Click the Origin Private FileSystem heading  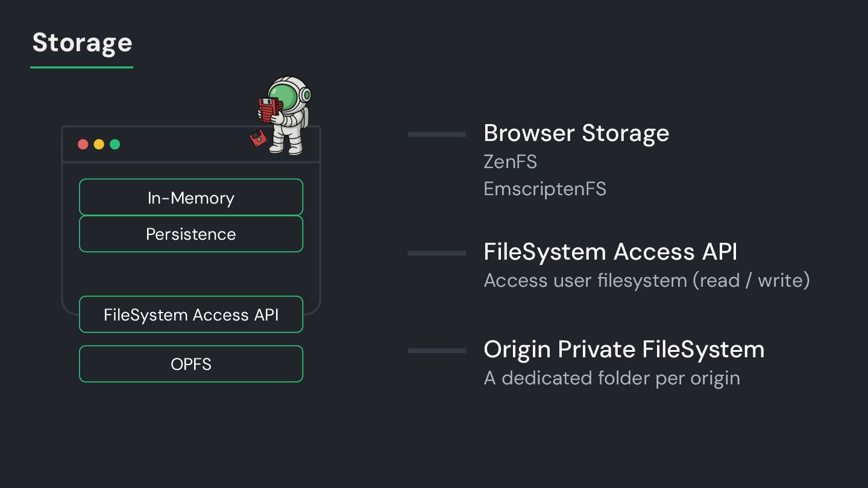click(x=624, y=349)
